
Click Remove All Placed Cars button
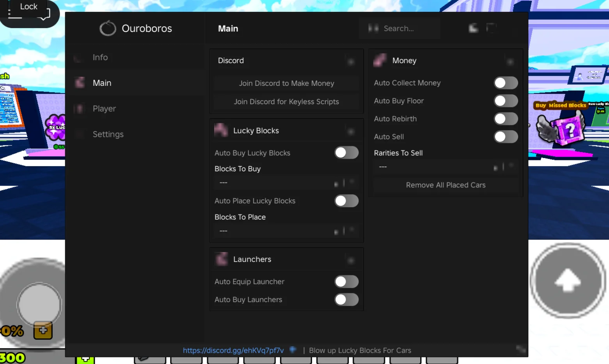446,185
